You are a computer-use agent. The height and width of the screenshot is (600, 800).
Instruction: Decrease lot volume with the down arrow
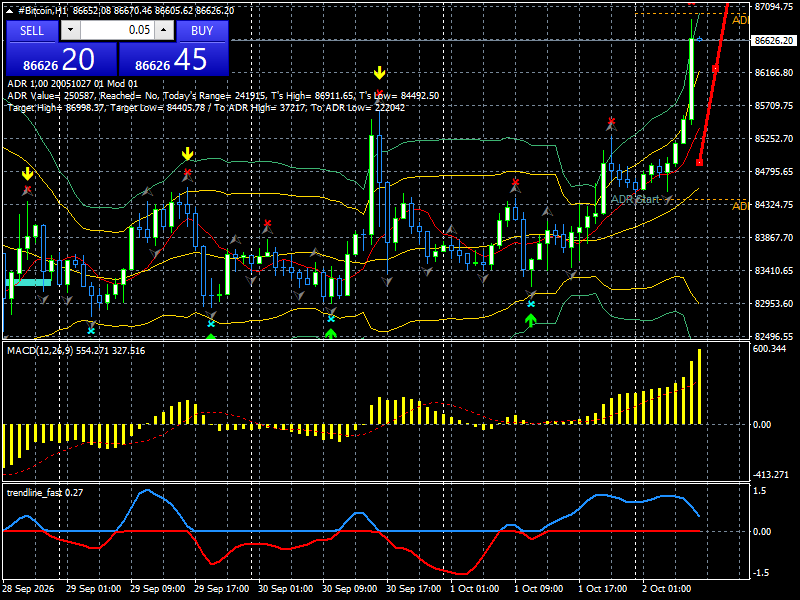70,31
